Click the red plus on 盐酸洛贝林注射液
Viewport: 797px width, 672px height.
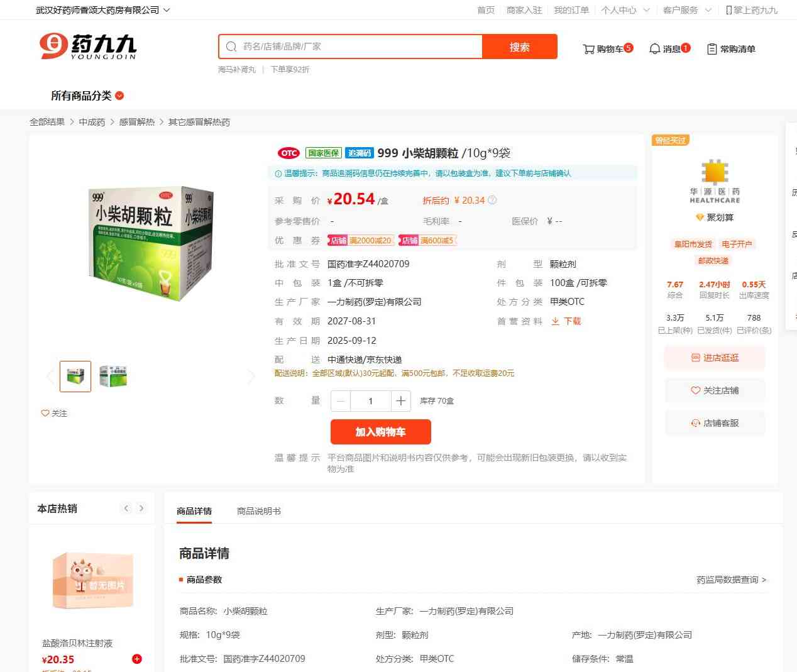click(136, 659)
